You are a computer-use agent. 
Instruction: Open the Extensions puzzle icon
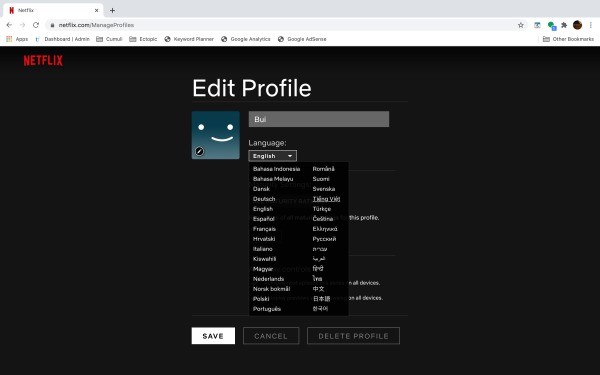(x=564, y=25)
